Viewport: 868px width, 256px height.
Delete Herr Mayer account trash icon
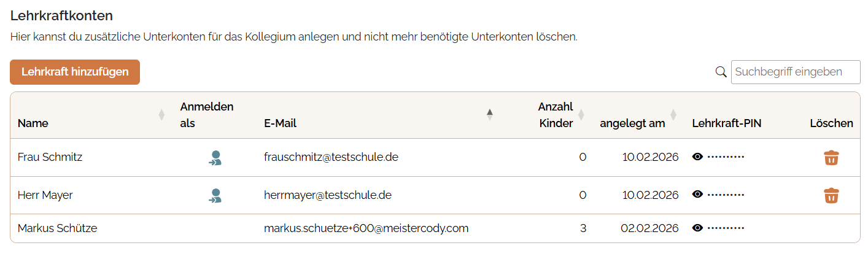coord(831,196)
